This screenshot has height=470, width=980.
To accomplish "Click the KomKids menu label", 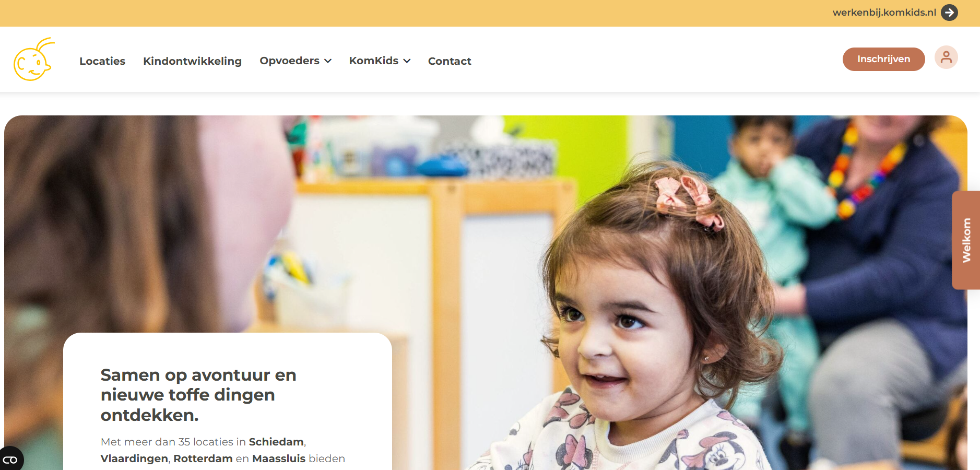I will tap(374, 61).
